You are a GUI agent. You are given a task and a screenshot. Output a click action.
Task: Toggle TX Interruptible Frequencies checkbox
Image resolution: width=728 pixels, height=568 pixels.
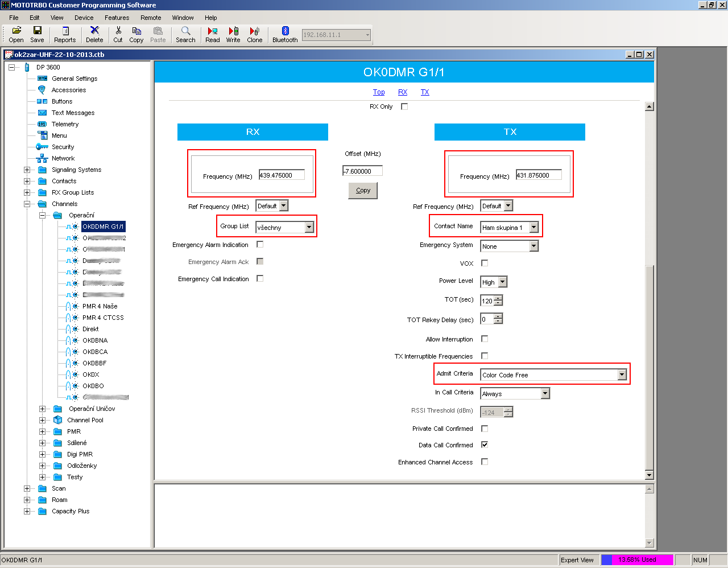pyautogui.click(x=485, y=356)
